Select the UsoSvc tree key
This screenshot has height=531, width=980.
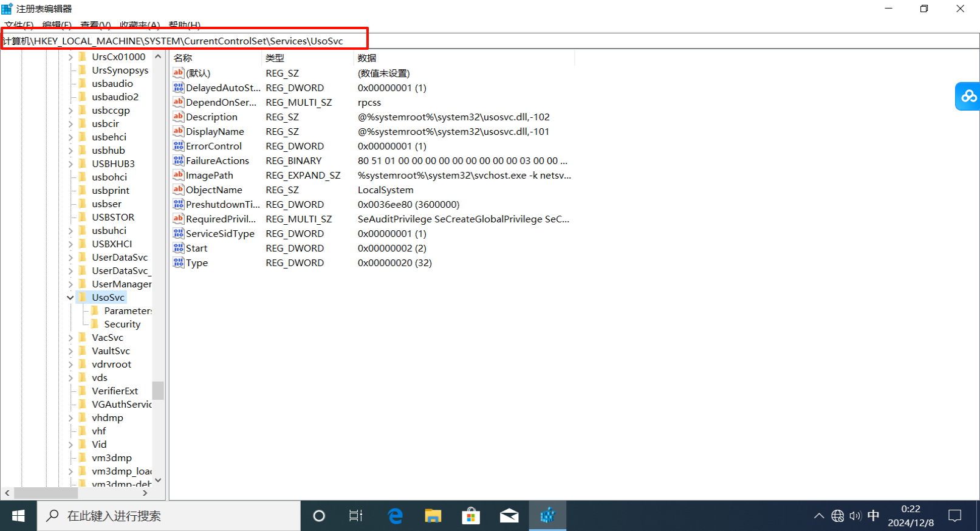pos(108,297)
